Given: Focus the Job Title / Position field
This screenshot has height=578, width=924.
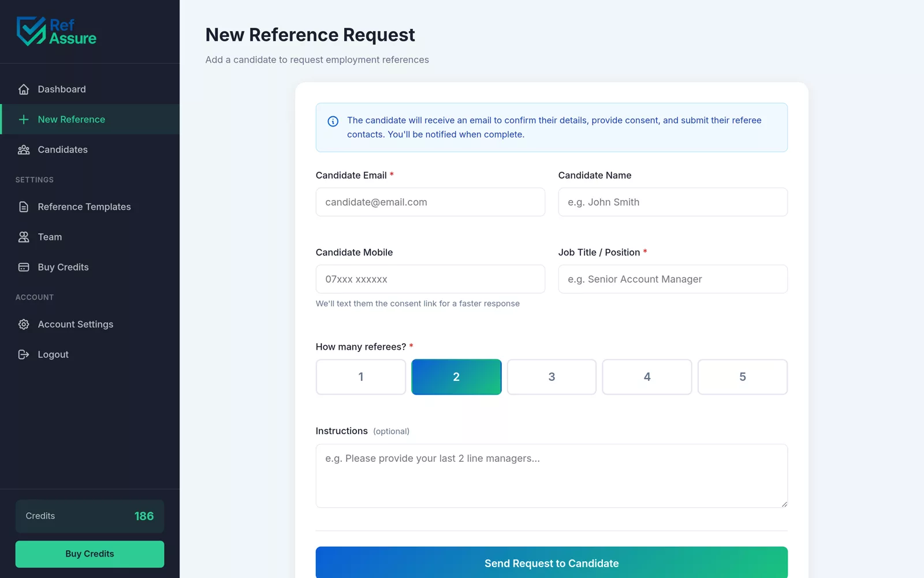Looking at the screenshot, I should click(x=673, y=279).
